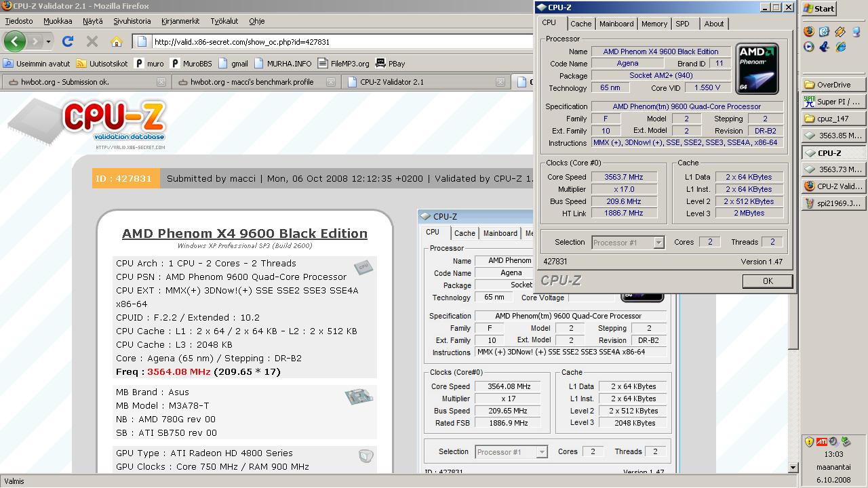Click the GPU icon beside GPU Type
The width and height of the screenshot is (868, 488).
point(366,455)
